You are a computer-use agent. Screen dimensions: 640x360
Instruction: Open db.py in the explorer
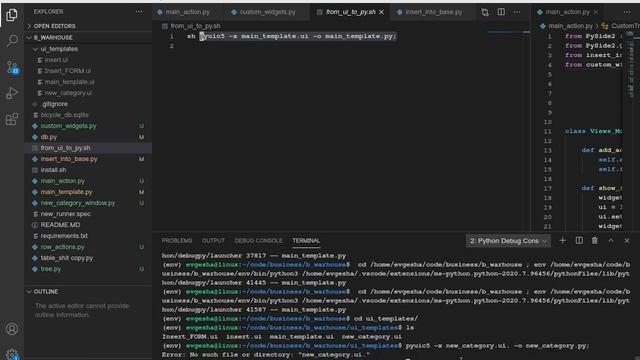tap(88, 137)
